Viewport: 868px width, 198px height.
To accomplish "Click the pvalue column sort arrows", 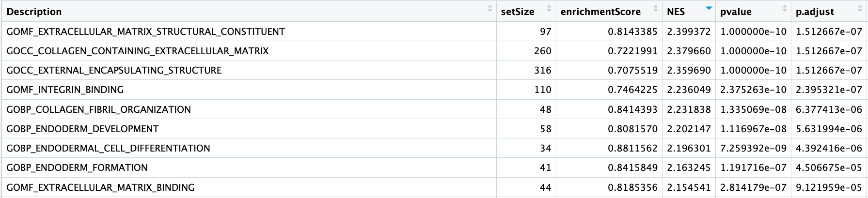I will pyautogui.click(x=784, y=9).
